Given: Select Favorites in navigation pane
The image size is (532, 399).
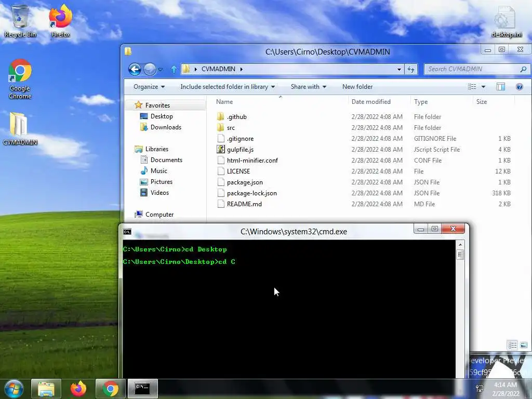Looking at the screenshot, I should click(157, 105).
